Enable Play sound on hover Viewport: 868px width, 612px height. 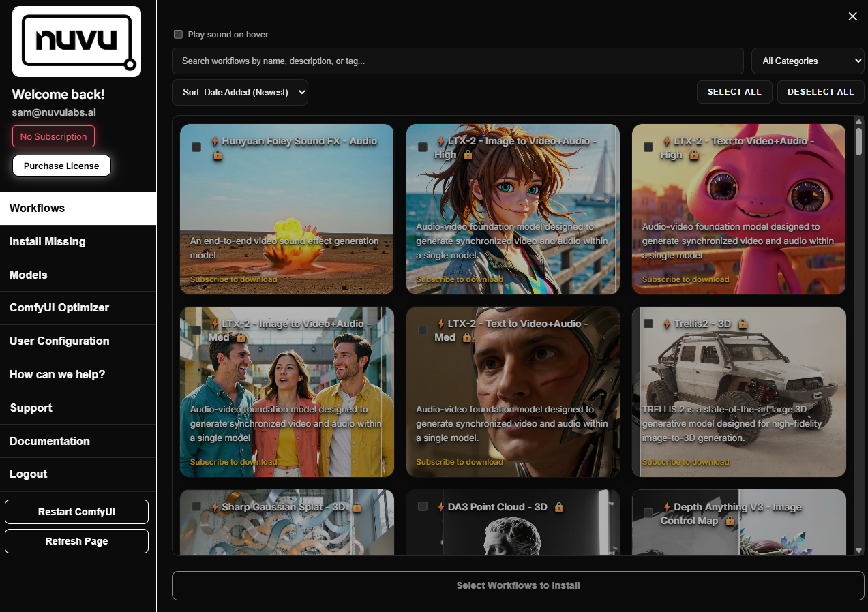coord(178,34)
